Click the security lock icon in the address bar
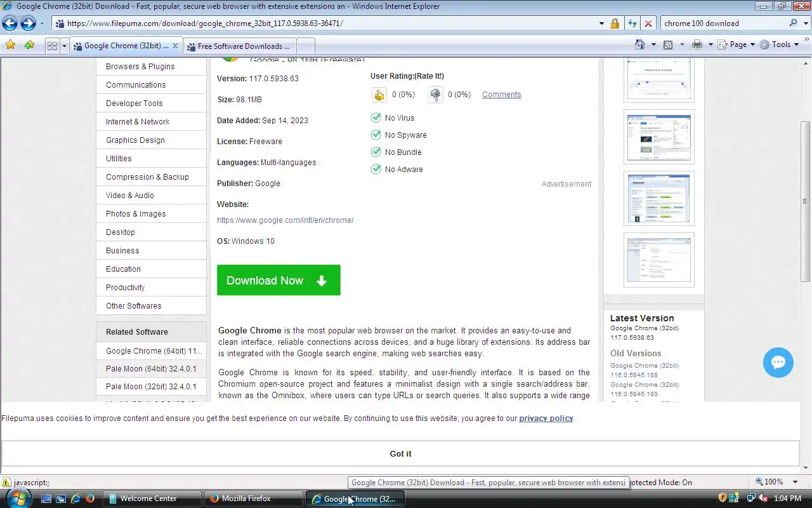This screenshot has height=508, width=812. (x=615, y=23)
